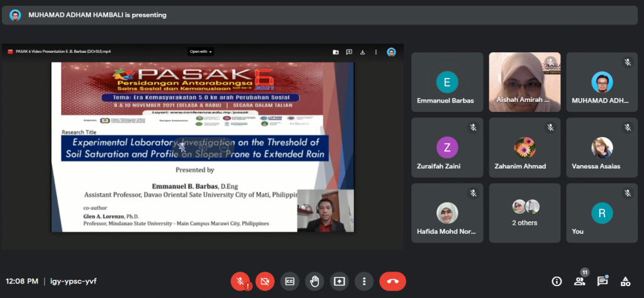Open the three-dot menu in presented file toolbar
Viewport: 644px width, 298px height.
[x=376, y=52]
